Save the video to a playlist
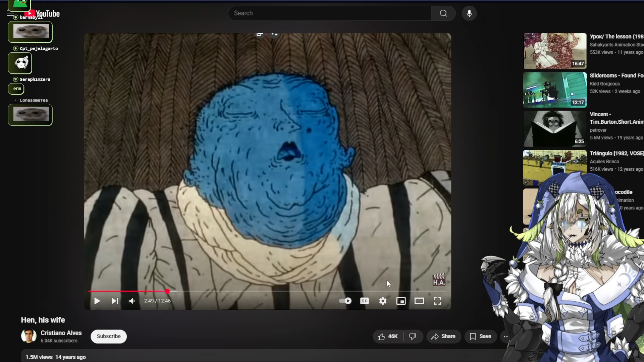644x362 pixels. 480,337
